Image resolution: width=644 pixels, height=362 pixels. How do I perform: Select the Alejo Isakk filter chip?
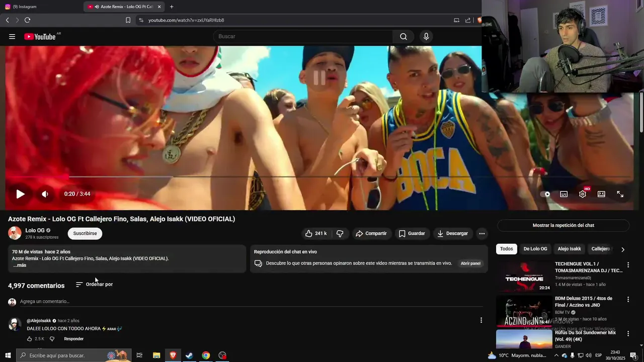coord(569,249)
